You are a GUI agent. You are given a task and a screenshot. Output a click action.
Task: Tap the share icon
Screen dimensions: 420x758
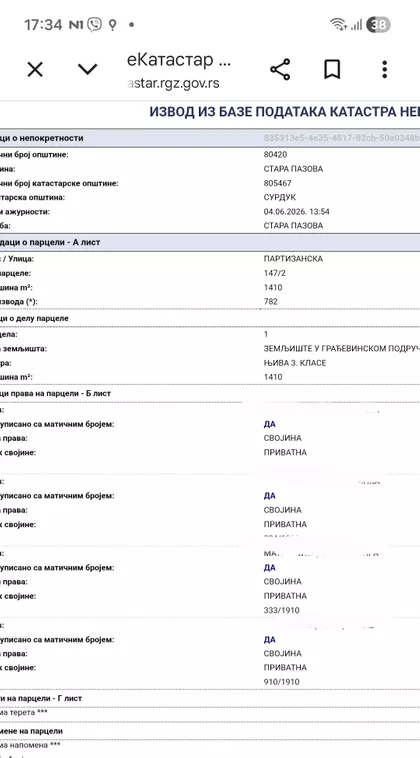pyautogui.click(x=280, y=70)
